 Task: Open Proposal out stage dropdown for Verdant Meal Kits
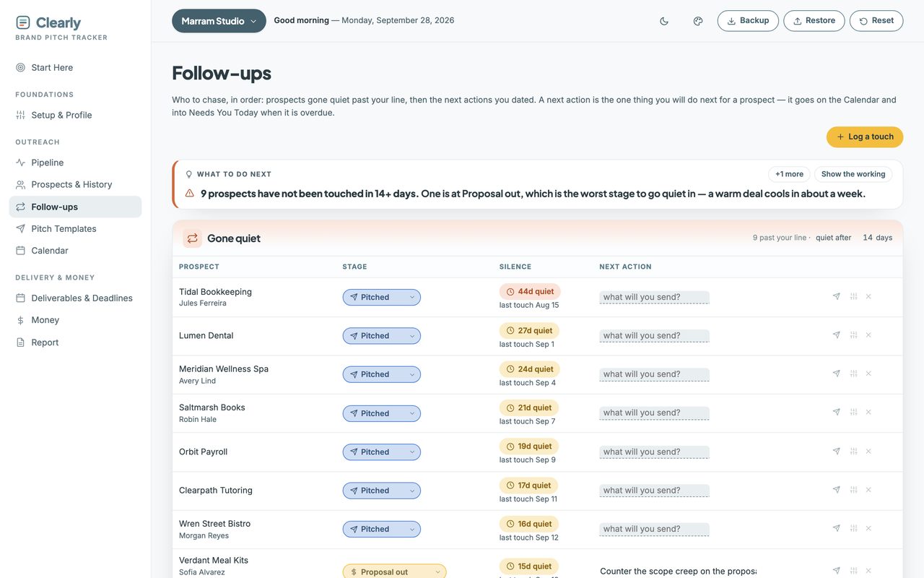[x=394, y=572]
